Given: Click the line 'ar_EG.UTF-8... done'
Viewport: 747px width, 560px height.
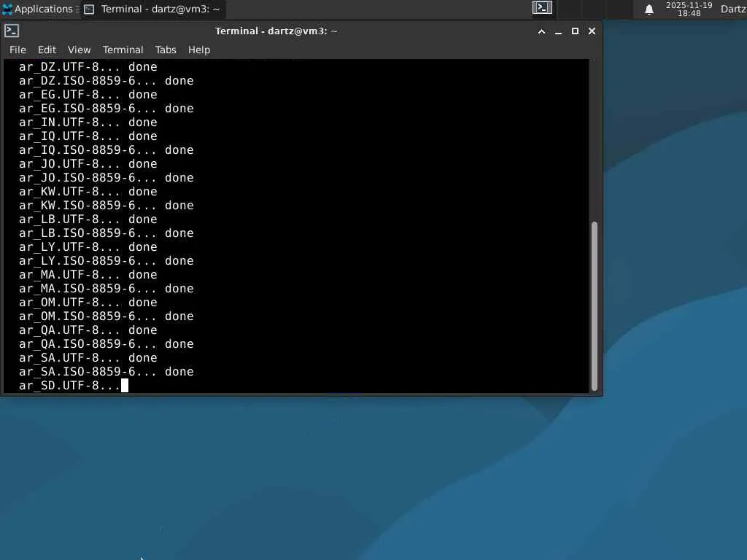Looking at the screenshot, I should (88, 94).
